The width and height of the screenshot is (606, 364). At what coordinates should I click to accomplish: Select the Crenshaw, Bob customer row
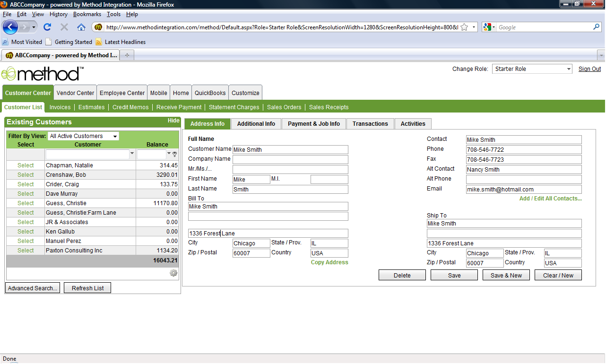tap(26, 175)
